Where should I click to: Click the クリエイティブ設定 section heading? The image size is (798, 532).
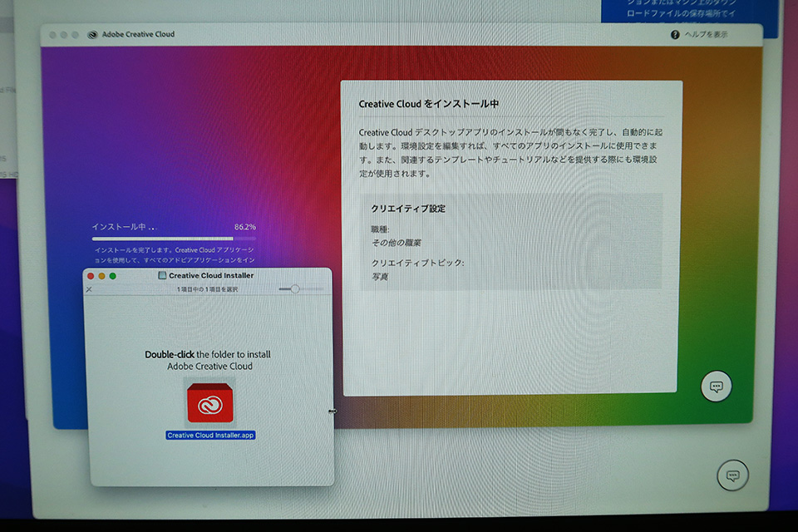pyautogui.click(x=408, y=209)
